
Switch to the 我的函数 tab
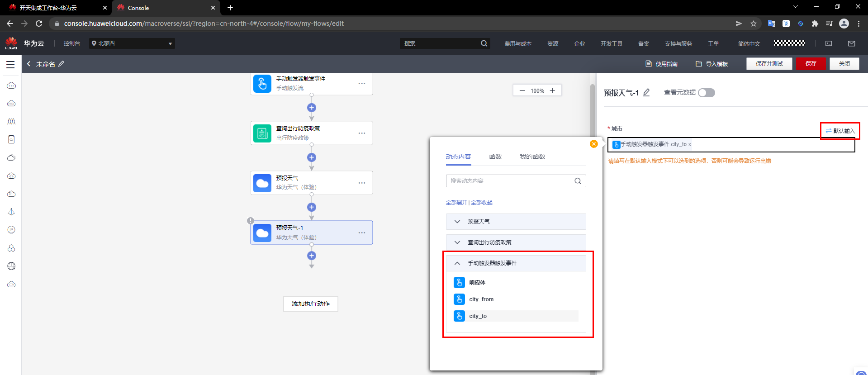[532, 157]
